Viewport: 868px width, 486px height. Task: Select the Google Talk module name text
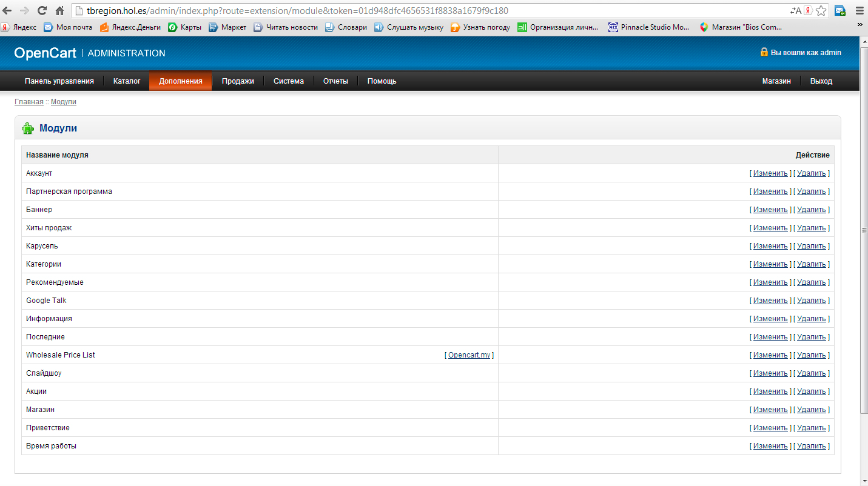46,301
